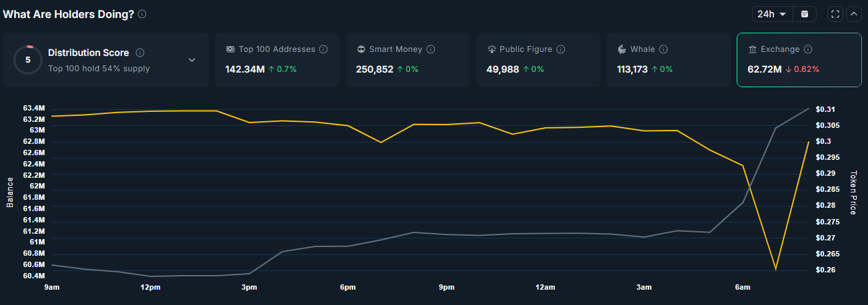
Task: Click the Distribution Score circular gauge
Action: coord(27,59)
